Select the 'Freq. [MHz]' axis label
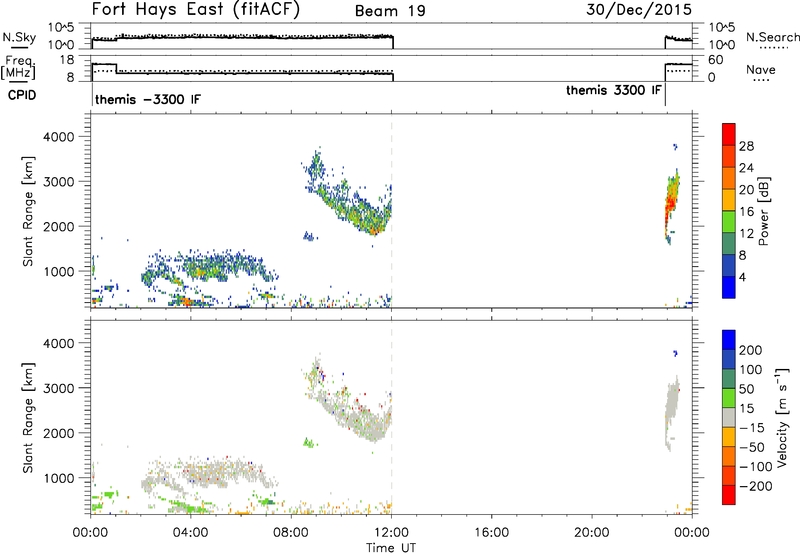The height and width of the screenshot is (554, 800). 19,67
